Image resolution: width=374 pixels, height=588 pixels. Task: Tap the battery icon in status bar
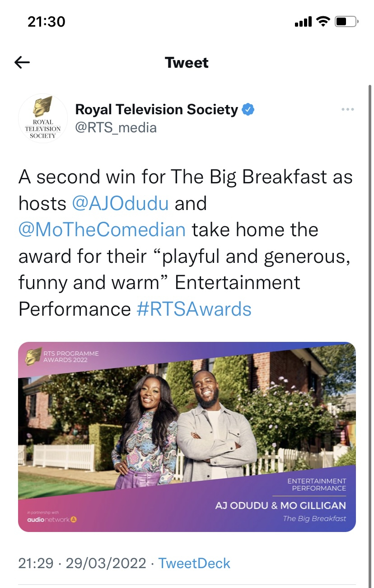(346, 21)
